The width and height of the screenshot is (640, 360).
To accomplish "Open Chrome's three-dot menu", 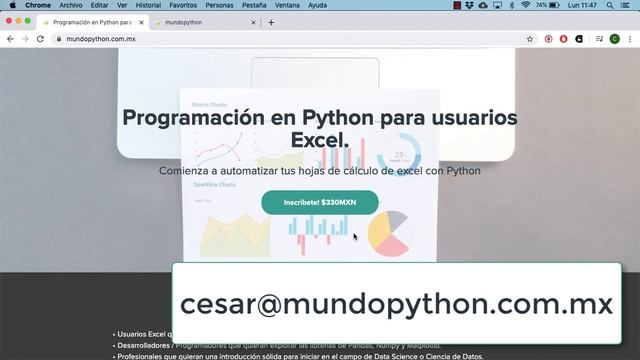I will click(x=630, y=39).
